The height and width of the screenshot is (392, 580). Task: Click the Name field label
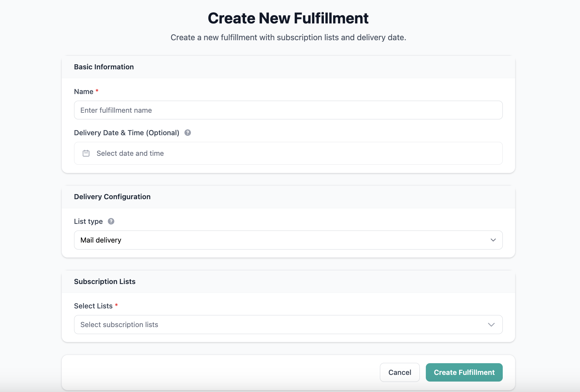click(x=84, y=92)
